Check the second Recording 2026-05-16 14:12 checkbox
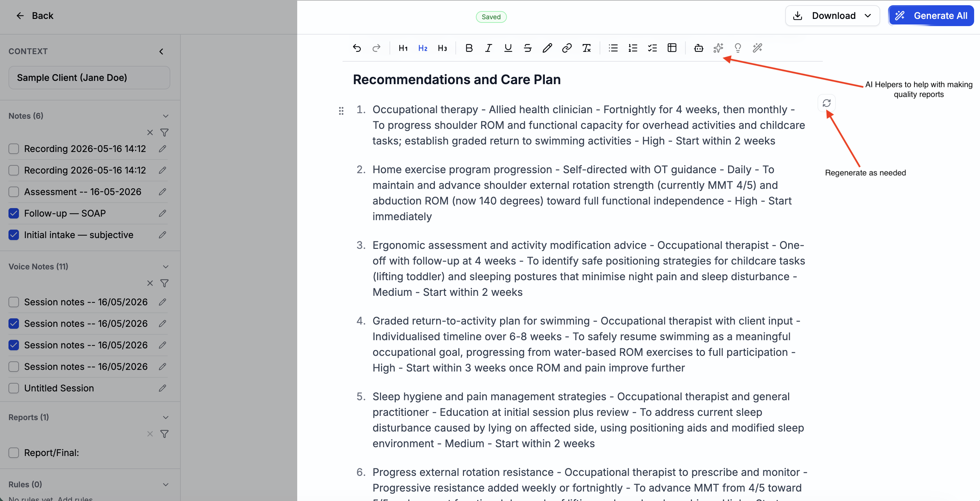This screenshot has height=501, width=980. click(14, 170)
